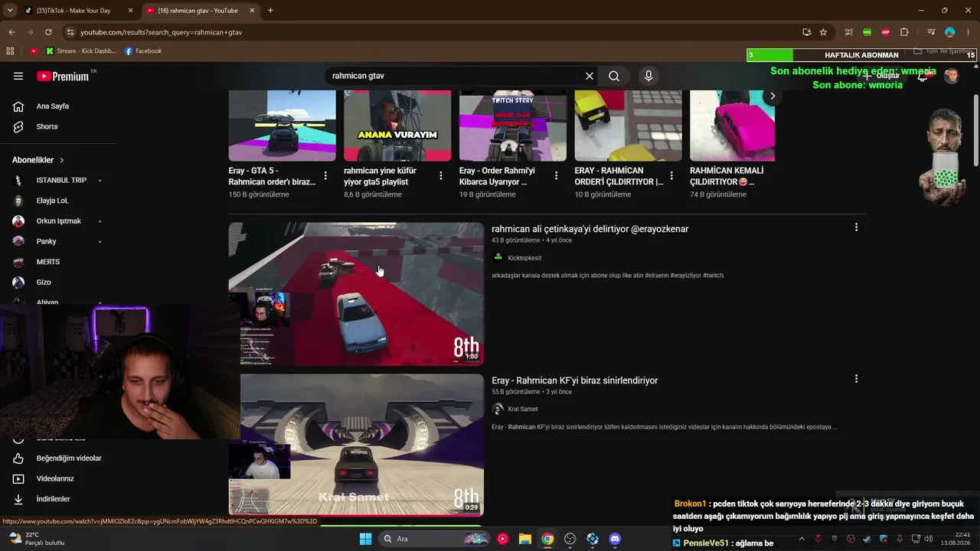980x551 pixels.
Task: Open 'RAHMİCAN KEMALİ ÇILDIRTIYOR' video title
Action: [x=727, y=176]
